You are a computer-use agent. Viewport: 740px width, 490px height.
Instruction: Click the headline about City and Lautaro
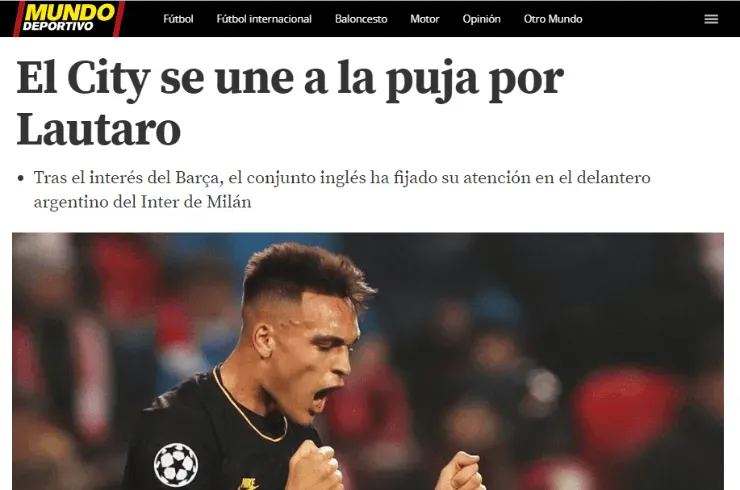[290, 103]
